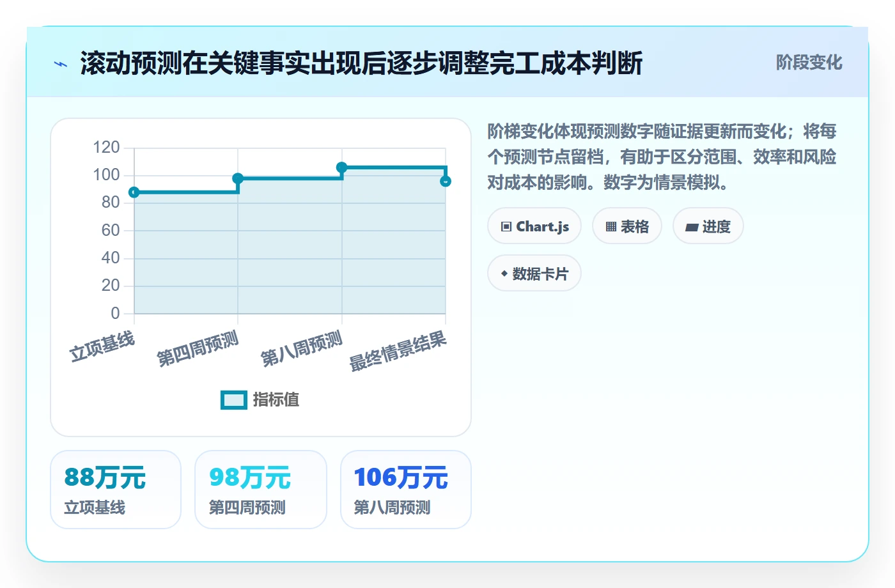The height and width of the screenshot is (588, 895).
Task: Click the 120 y-axis tick label
Action: coord(106,148)
